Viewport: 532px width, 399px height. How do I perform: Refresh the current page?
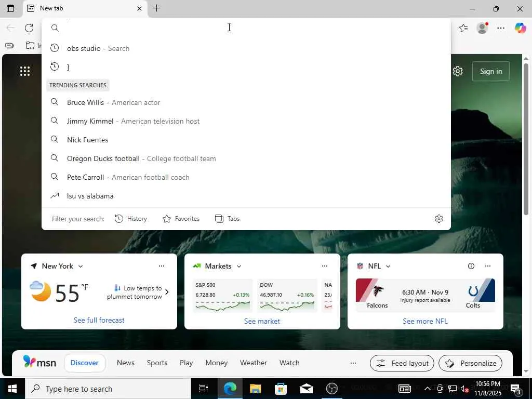click(x=29, y=28)
